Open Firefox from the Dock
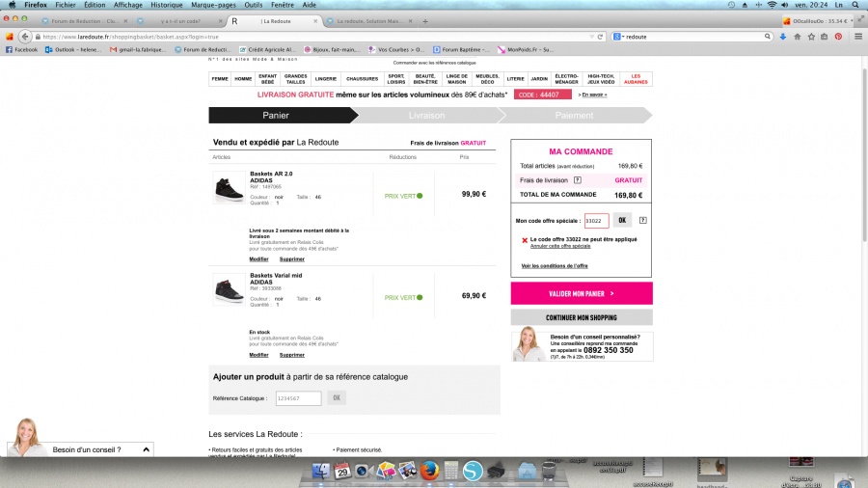Image resolution: width=868 pixels, height=488 pixels. tap(430, 472)
